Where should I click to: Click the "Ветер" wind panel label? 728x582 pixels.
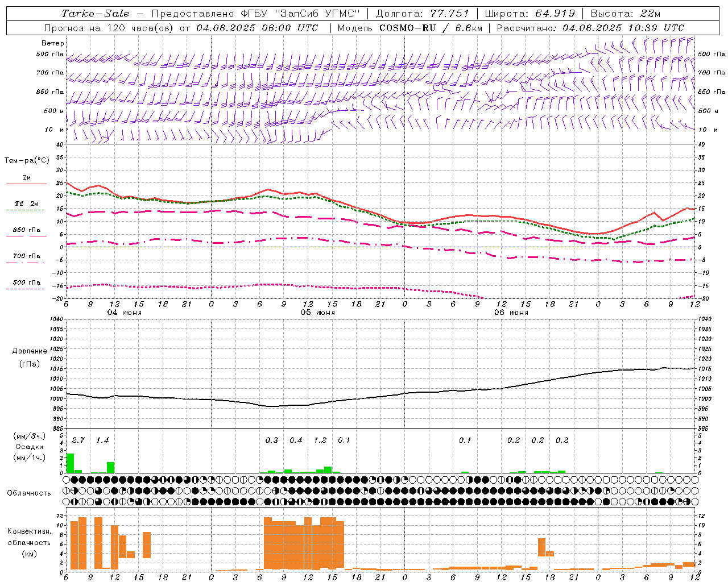pyautogui.click(x=53, y=43)
